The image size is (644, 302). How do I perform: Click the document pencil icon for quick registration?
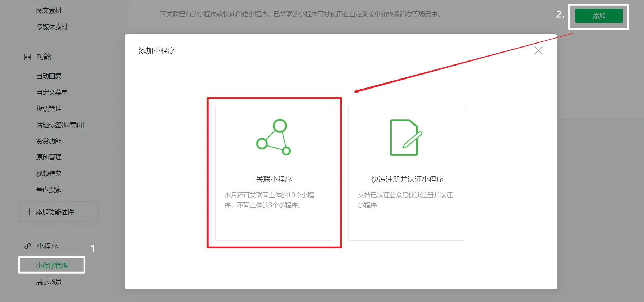point(406,138)
